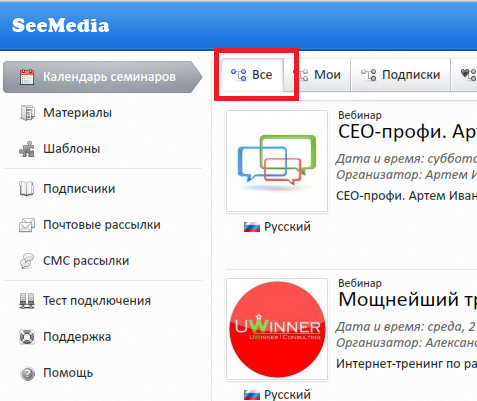Click Russian flag under UWinner thumbnail
Image resolution: width=477 pixels, height=401 pixels.
(x=252, y=395)
